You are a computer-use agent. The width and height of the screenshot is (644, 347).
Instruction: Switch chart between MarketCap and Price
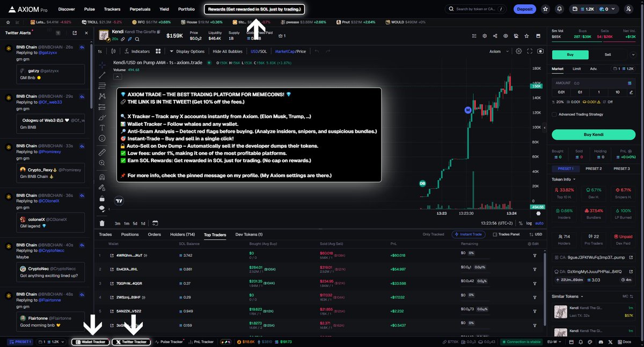(x=290, y=52)
